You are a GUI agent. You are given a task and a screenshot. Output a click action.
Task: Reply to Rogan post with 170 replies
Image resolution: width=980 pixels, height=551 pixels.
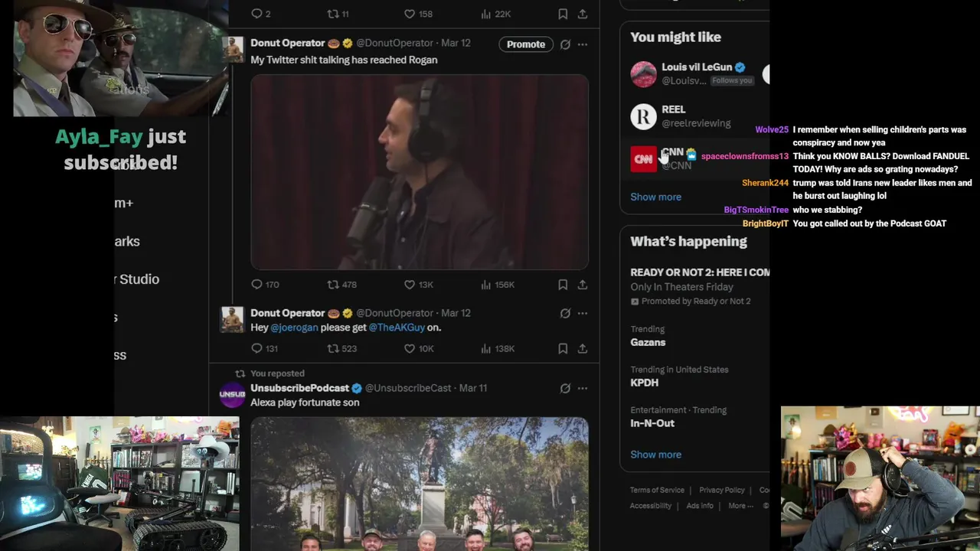[x=257, y=285]
